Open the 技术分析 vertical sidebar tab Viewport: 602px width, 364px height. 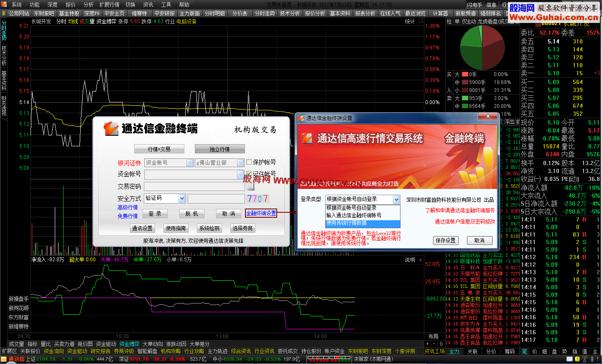[x=4, y=55]
